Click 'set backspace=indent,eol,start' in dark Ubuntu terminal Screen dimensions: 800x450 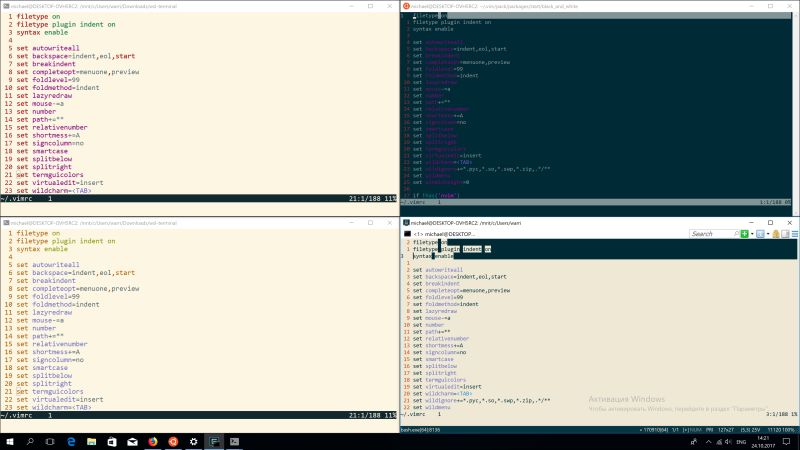[460, 49]
